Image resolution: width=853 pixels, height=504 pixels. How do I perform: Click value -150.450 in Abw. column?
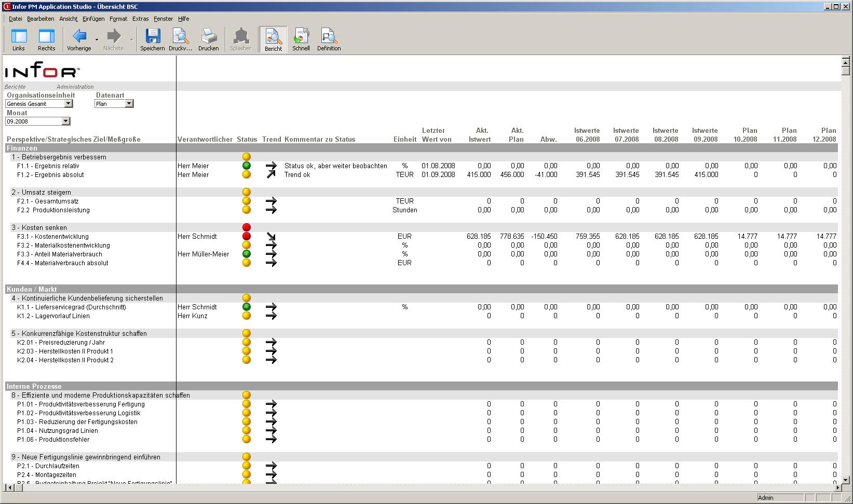point(544,237)
